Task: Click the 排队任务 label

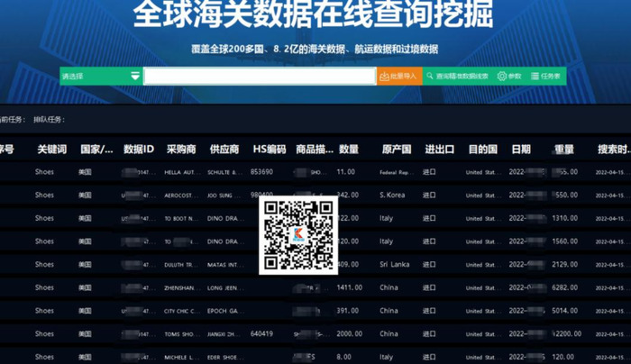Action: pos(49,120)
